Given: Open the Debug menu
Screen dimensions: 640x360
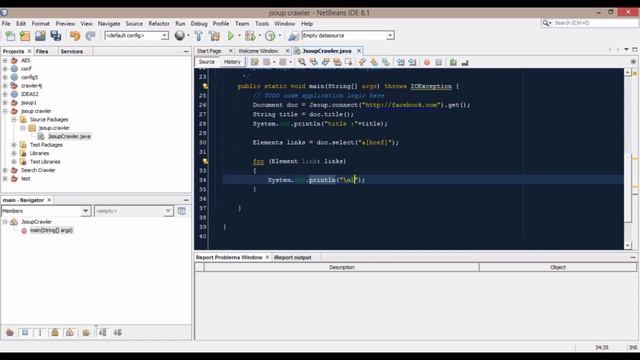Looking at the screenshot, I should pos(199,24).
